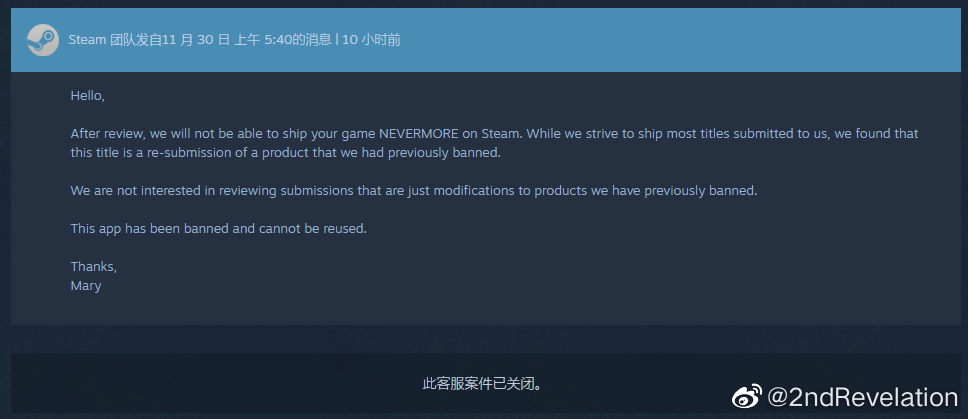Click the blue message header bar
Viewport: 968px width, 419px height.
(x=485, y=40)
